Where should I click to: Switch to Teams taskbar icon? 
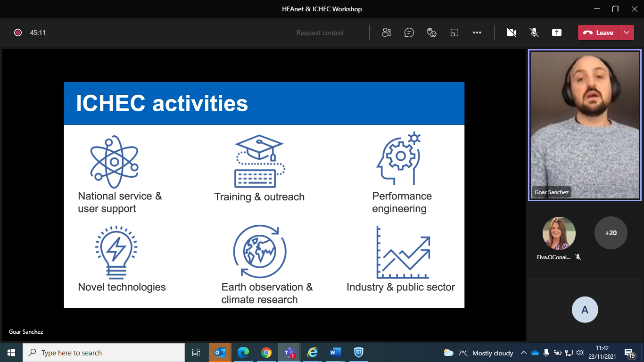289,353
